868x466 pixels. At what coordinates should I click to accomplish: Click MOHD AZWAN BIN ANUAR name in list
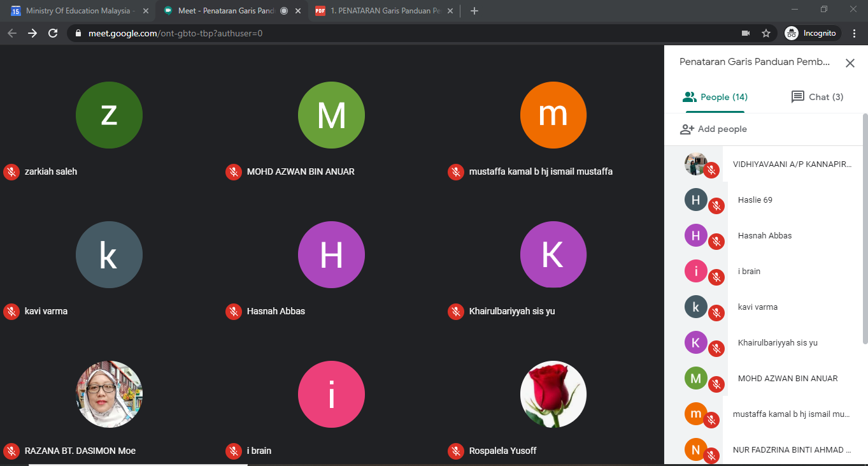pos(788,379)
